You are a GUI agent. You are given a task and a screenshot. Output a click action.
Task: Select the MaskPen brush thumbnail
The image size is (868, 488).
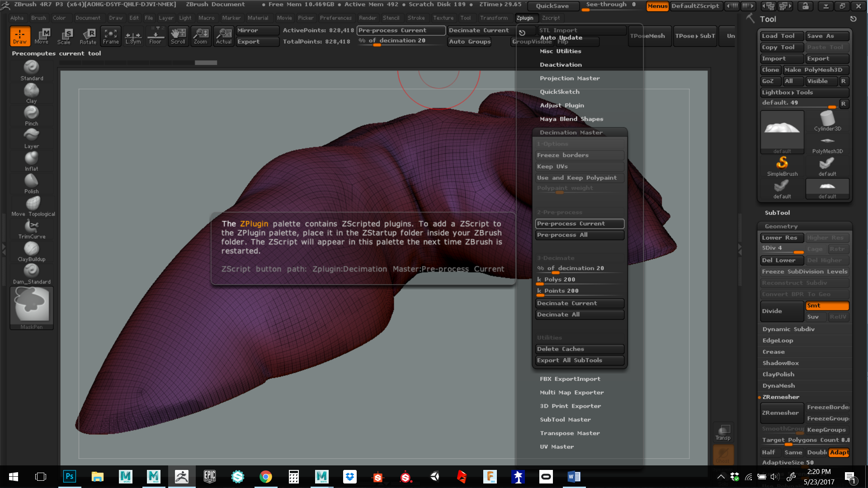point(32,308)
